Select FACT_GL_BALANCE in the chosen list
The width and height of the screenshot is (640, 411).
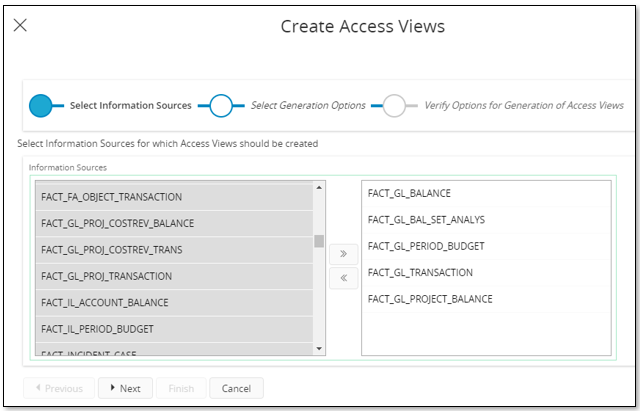[409, 193]
